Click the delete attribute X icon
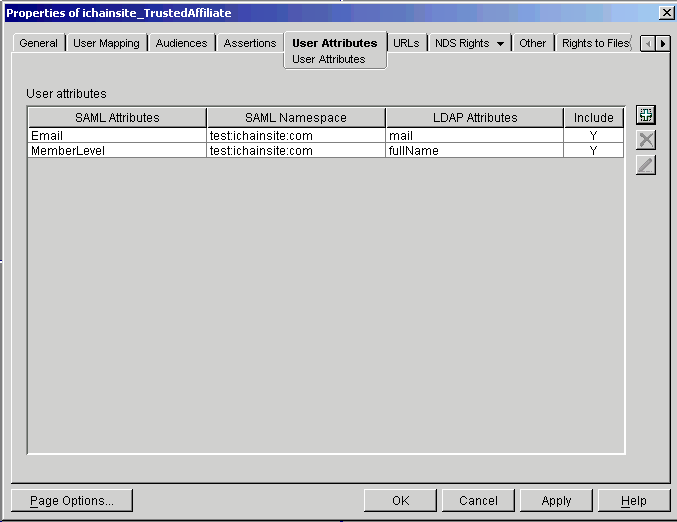 coord(646,140)
